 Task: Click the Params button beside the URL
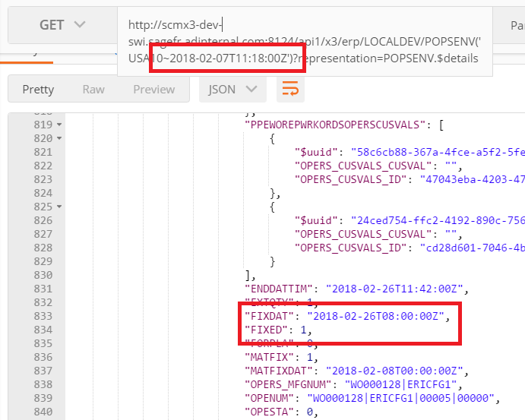(x=516, y=25)
